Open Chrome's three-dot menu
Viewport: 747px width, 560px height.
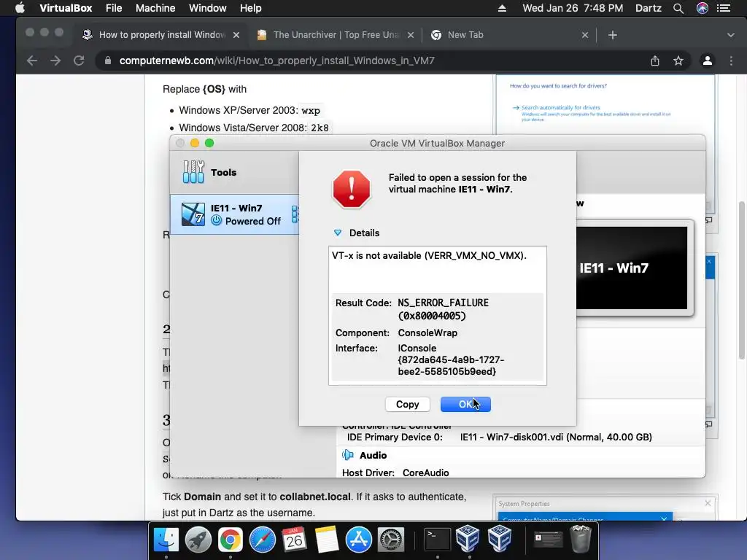731,61
